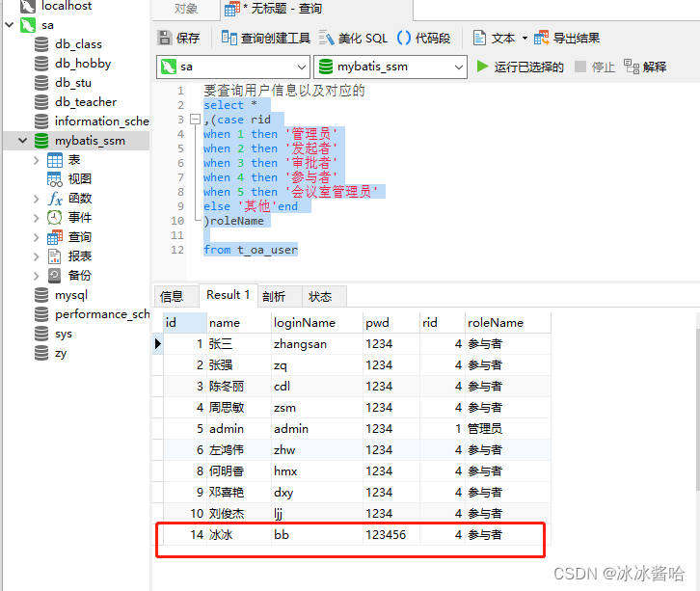Viewport: 700px width, 591px height.
Task: Click Export Results (导出结果)
Action: click(x=567, y=38)
